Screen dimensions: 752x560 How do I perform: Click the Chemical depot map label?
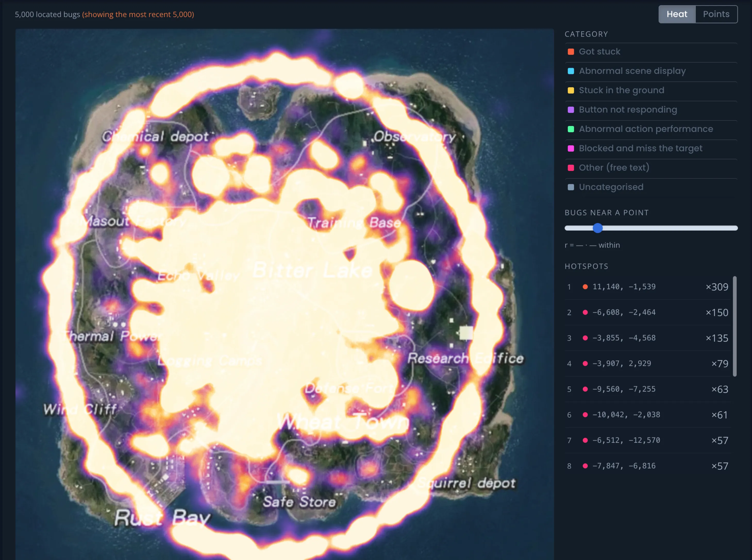tap(156, 137)
